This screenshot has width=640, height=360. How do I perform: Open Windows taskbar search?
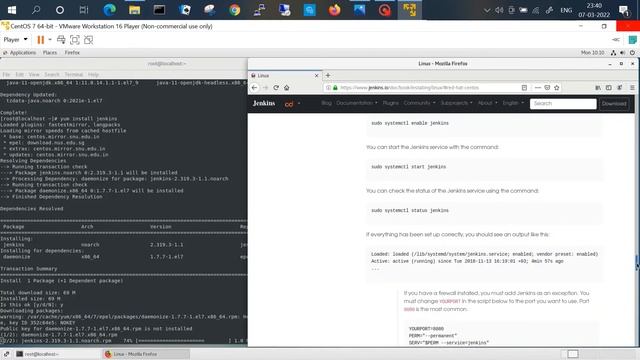36,10
